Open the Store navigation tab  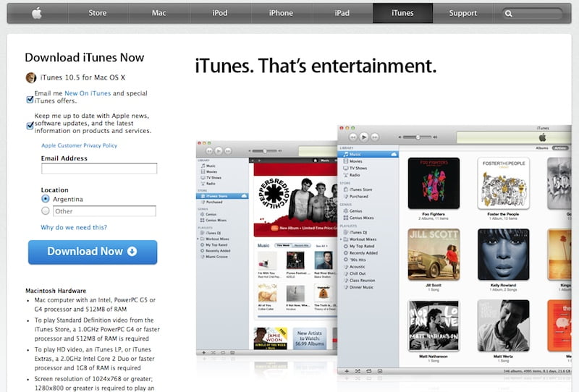click(97, 13)
